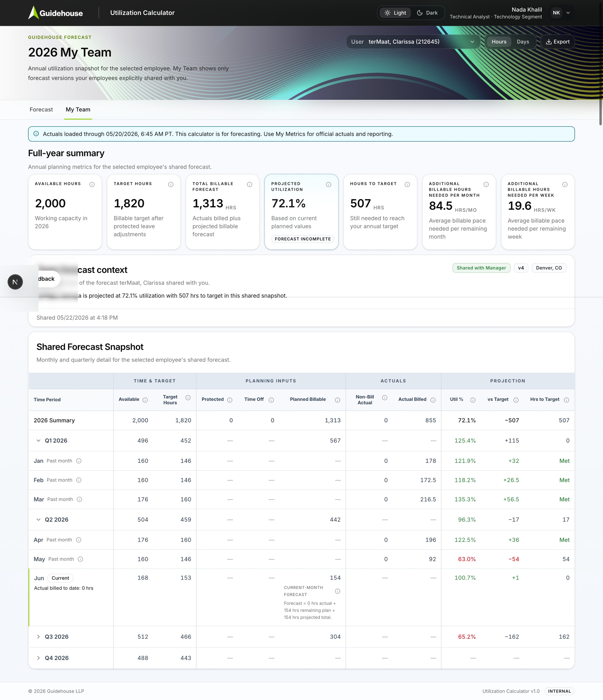Open info for Billable Hours Needed Per Month
The image size is (603, 700).
point(486,185)
